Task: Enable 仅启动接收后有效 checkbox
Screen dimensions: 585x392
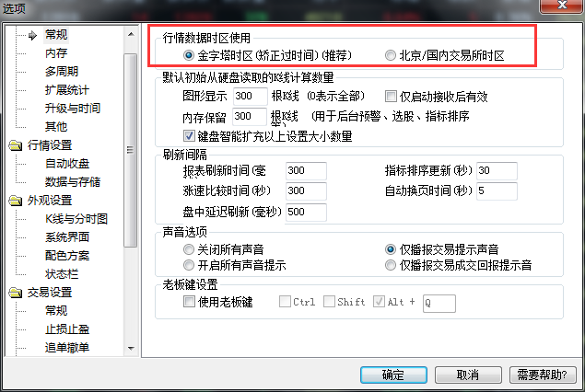Action: point(391,96)
